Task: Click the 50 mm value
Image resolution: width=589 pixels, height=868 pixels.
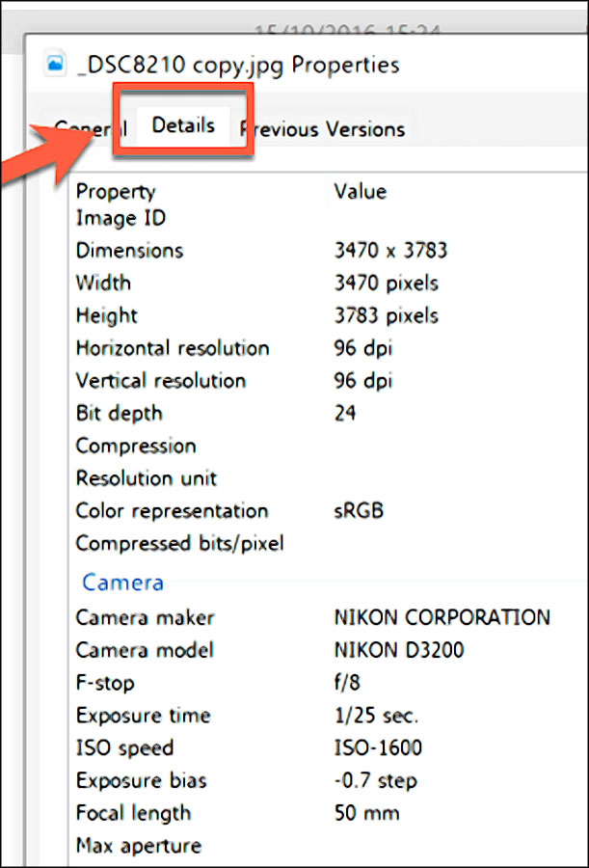Action: 366,814
